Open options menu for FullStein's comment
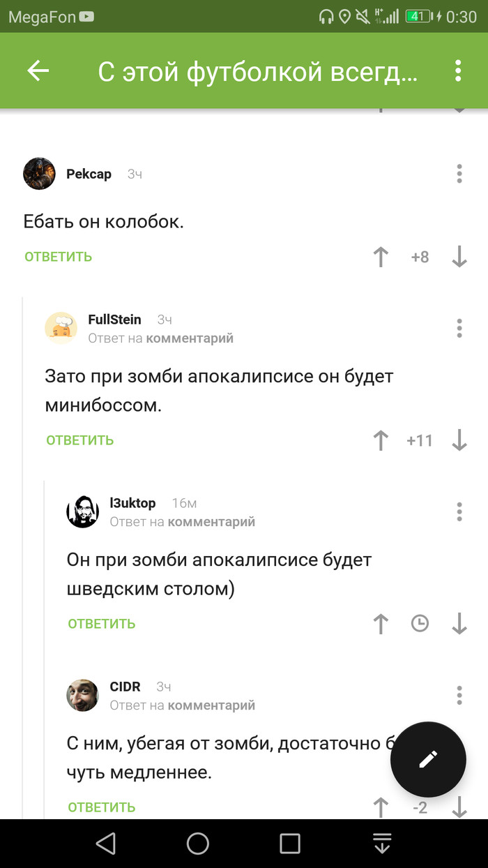This screenshot has width=488, height=868. pos(459,328)
